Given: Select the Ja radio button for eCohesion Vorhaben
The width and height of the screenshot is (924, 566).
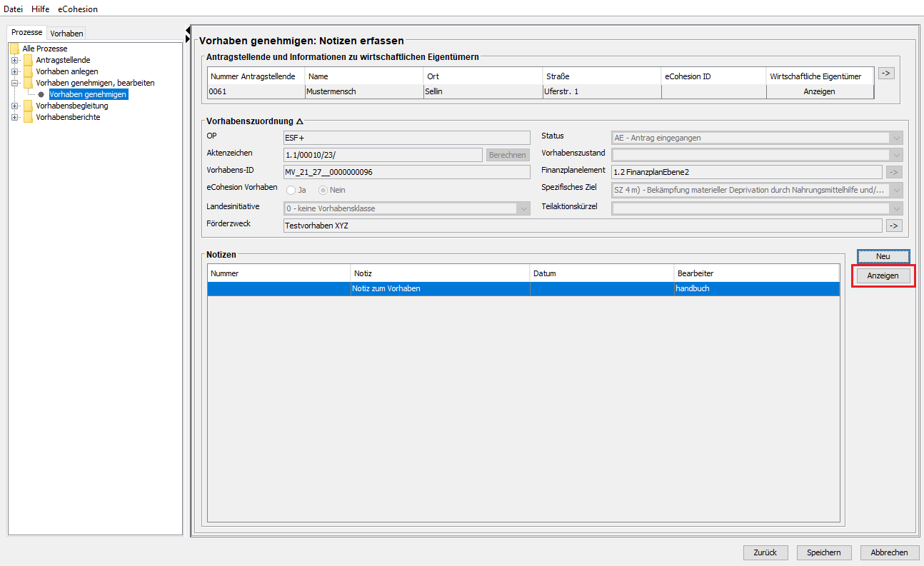Looking at the screenshot, I should [291, 190].
